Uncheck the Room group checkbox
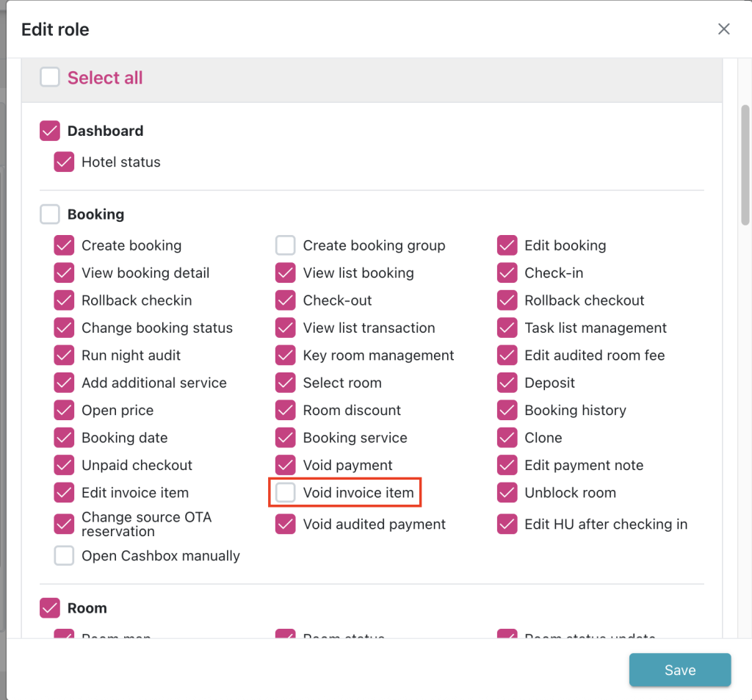 coord(50,608)
